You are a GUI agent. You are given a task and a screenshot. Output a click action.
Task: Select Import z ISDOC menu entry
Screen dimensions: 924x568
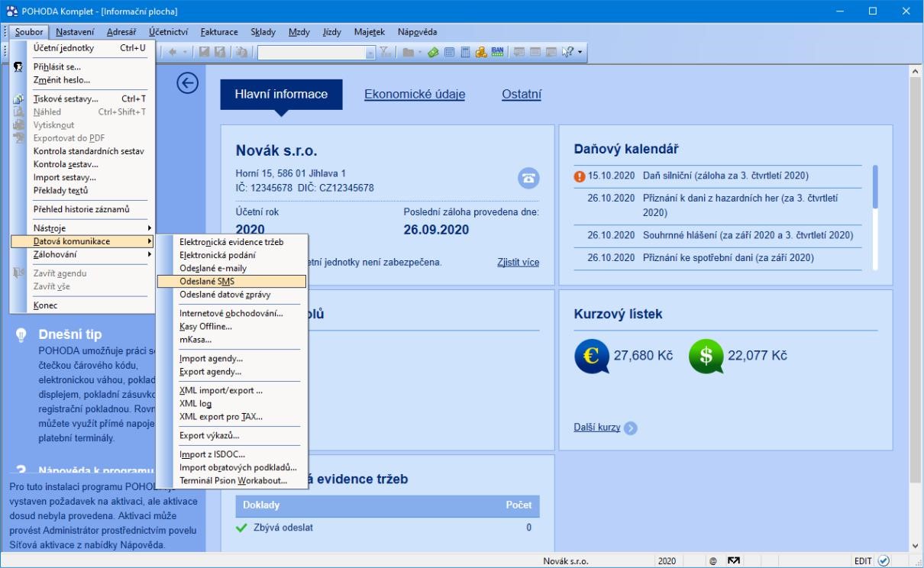(231, 454)
